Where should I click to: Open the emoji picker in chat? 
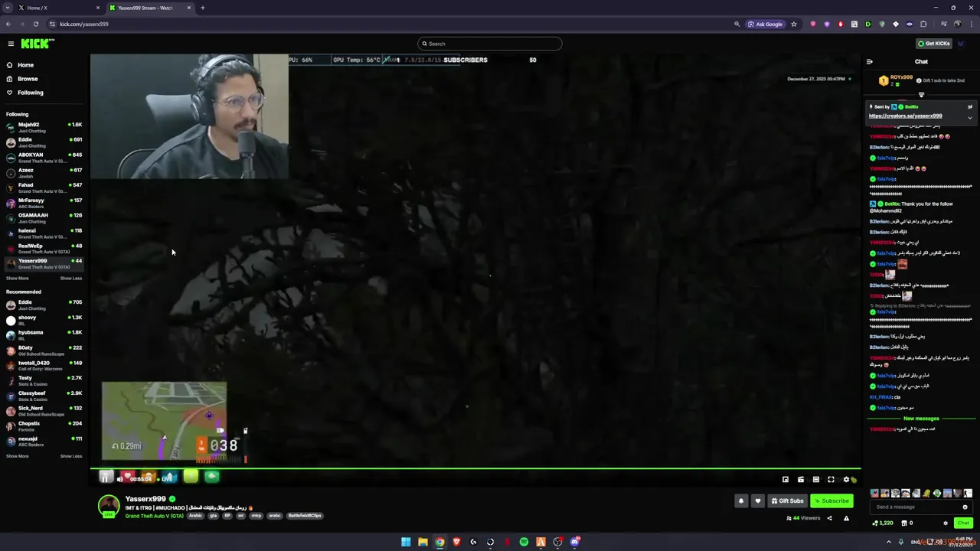point(965,507)
